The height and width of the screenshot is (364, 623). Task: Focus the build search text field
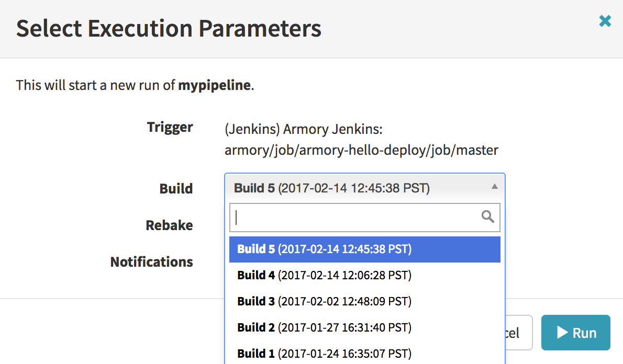tap(356, 217)
